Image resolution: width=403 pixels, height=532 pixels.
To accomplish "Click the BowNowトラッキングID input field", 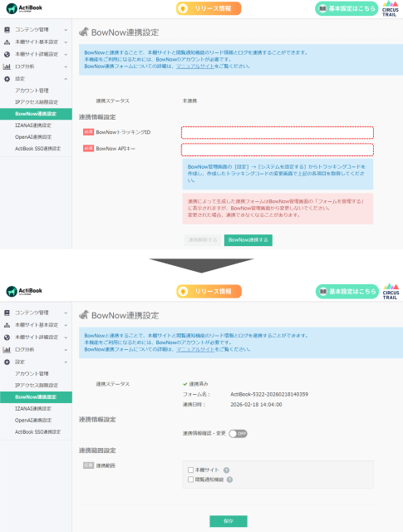I will 278,133.
